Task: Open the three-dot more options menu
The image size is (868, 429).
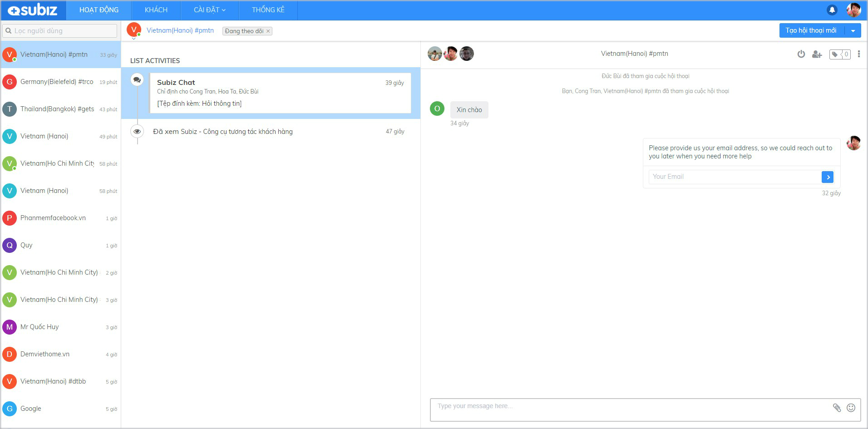Action: click(x=858, y=54)
